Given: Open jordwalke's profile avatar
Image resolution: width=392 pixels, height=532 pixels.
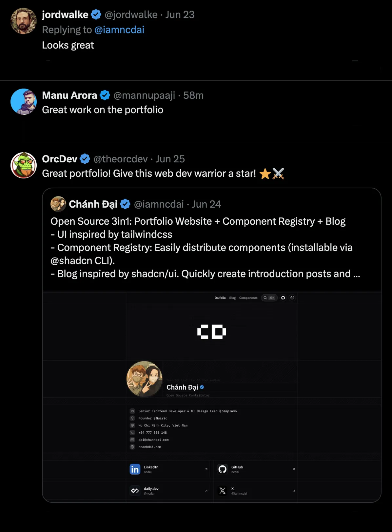Looking at the screenshot, I should tap(24, 21).
